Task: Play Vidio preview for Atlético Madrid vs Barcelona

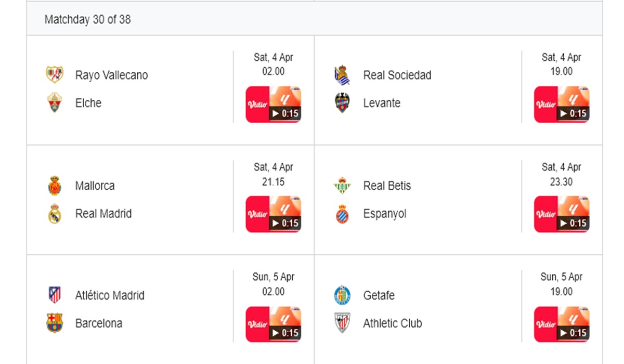Action: coord(273,324)
